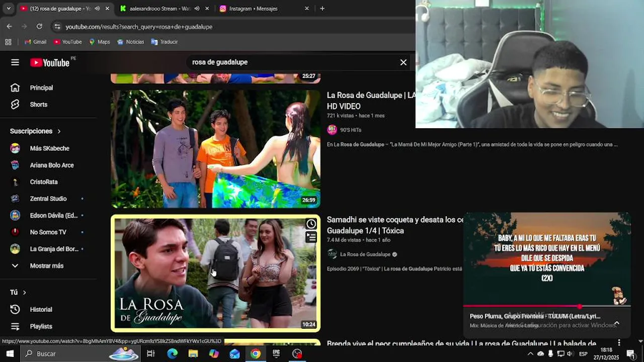This screenshot has width=644, height=362.
Task: Switch to Chrome in the taskbar
Action: [x=256, y=353]
